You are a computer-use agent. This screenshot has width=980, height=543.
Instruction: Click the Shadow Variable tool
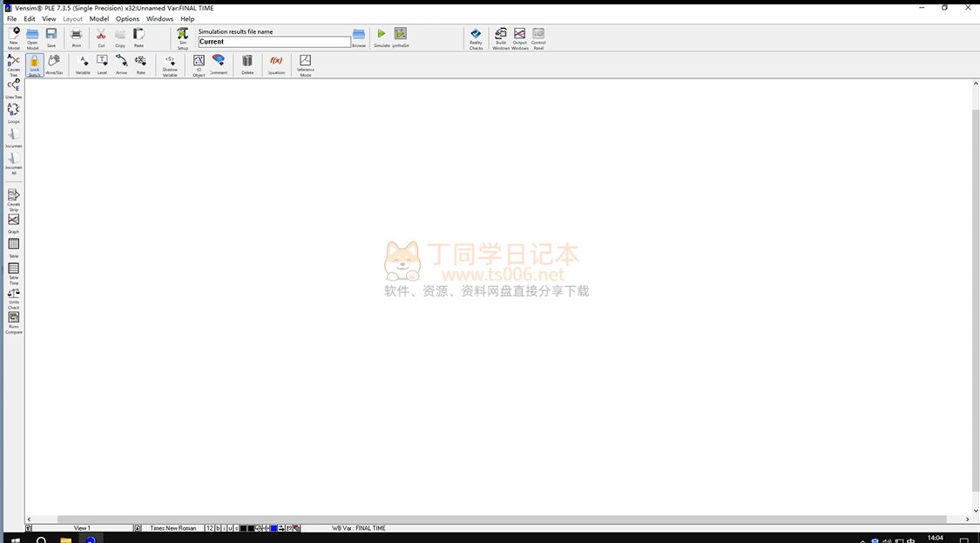[x=170, y=64]
